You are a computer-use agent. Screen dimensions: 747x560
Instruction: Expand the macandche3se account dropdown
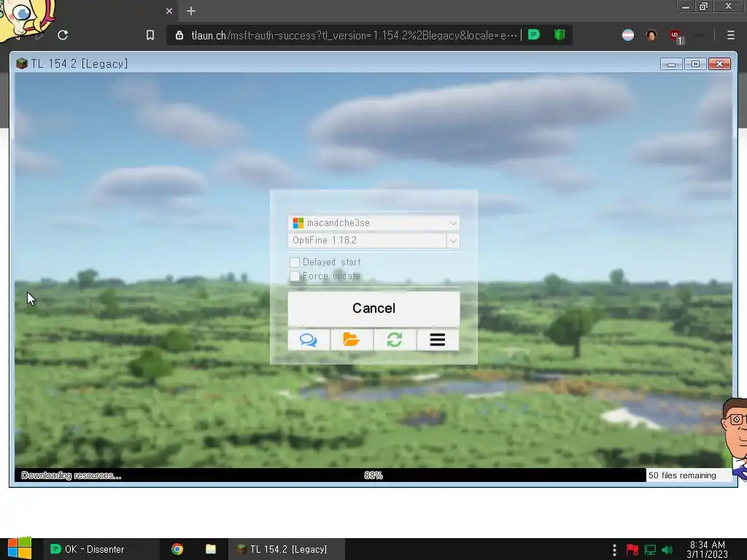click(x=452, y=223)
